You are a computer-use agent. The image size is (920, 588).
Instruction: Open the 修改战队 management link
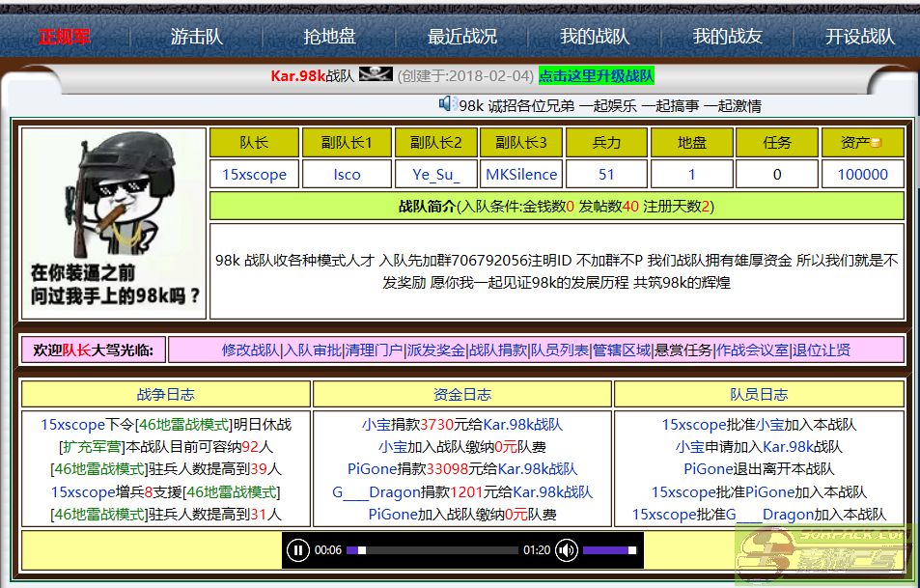click(250, 350)
